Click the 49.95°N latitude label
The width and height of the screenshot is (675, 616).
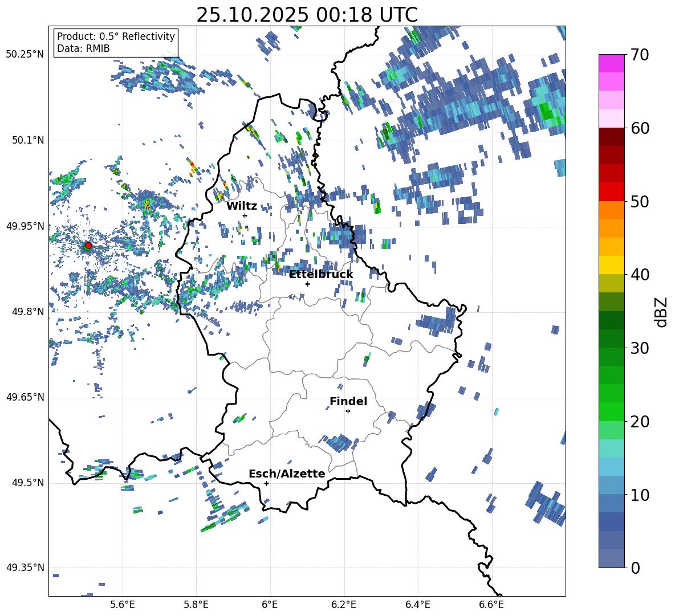pos(25,226)
